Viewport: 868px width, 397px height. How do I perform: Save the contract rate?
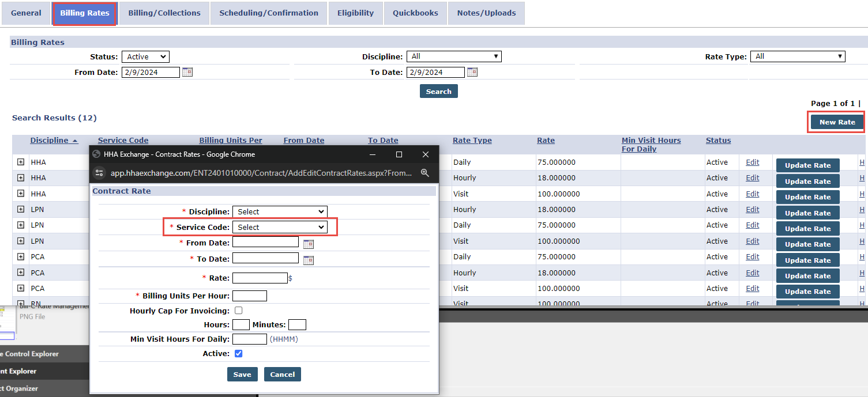(x=242, y=375)
